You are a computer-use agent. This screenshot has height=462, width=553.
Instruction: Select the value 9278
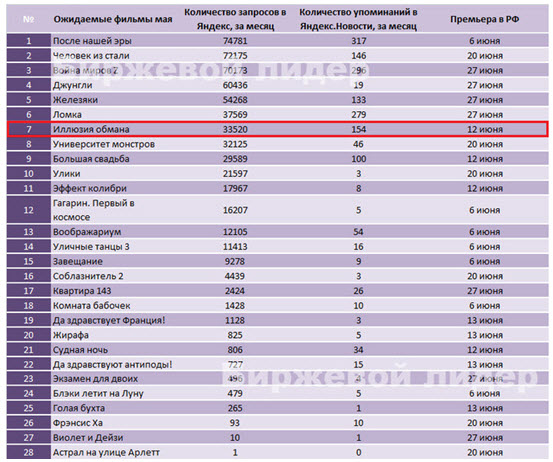point(235,262)
